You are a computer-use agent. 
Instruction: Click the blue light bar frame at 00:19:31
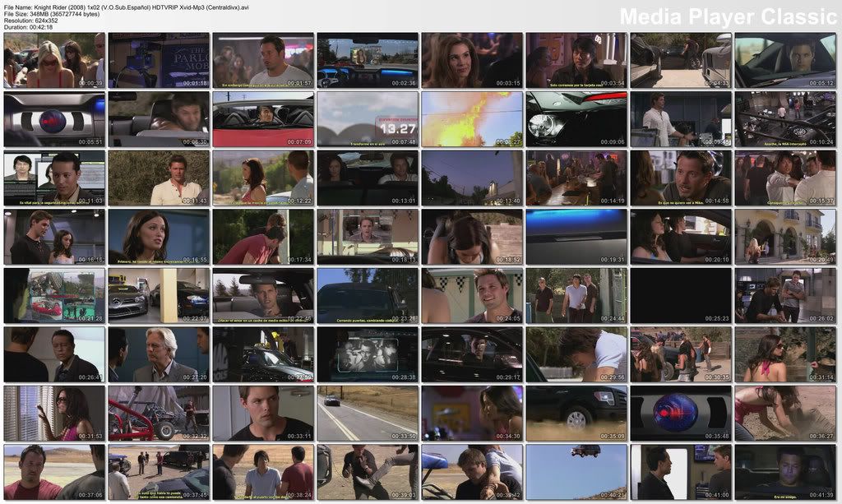click(x=576, y=238)
